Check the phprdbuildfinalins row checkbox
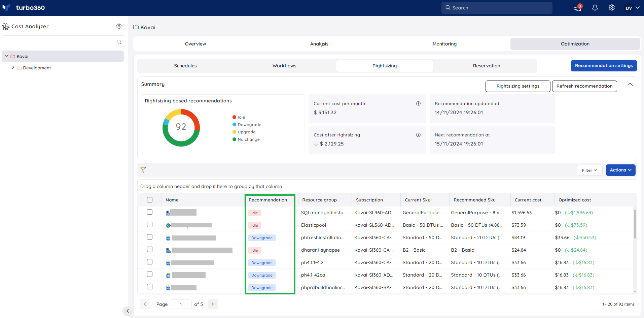The image size is (644, 318). click(x=150, y=287)
